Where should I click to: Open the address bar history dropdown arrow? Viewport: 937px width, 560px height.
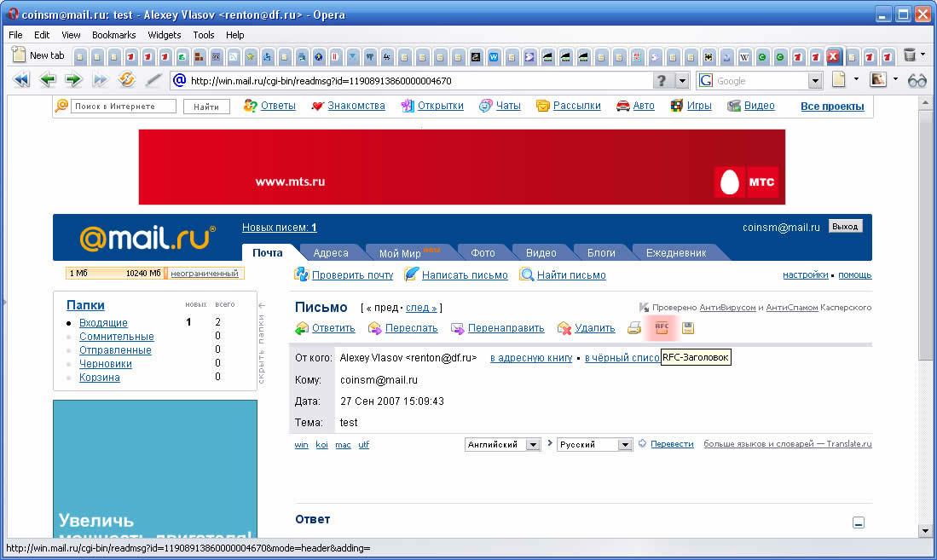682,81
